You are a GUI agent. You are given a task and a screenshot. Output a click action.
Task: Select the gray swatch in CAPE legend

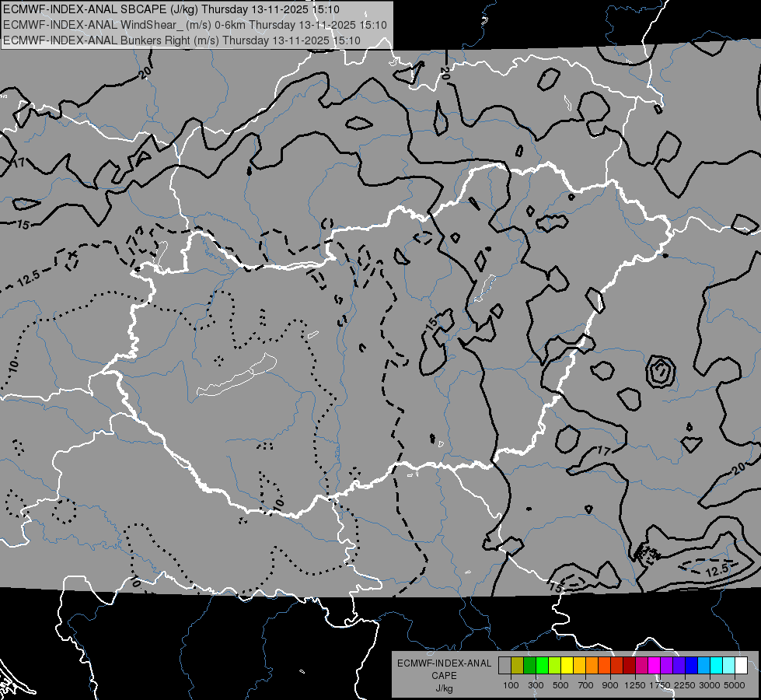pyautogui.click(x=504, y=665)
